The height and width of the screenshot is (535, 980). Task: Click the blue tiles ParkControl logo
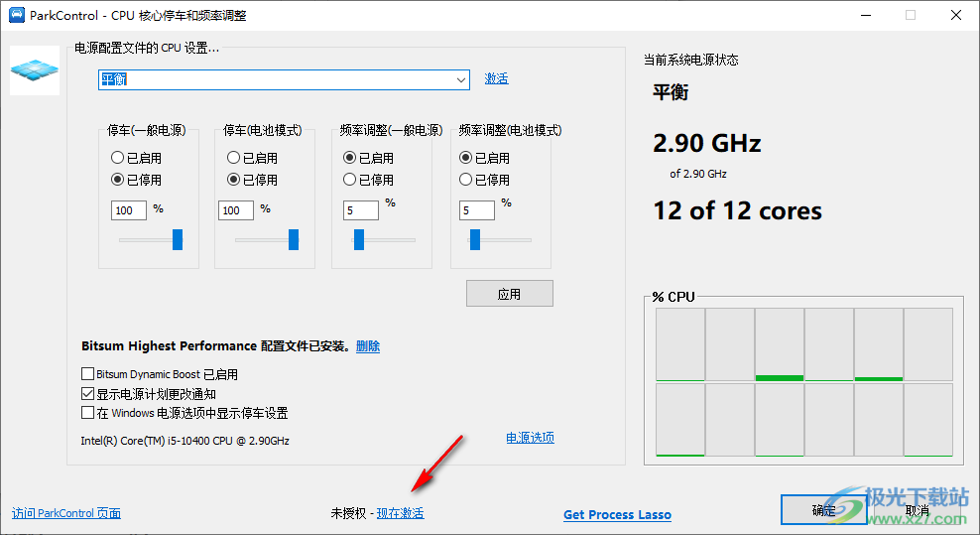[x=35, y=70]
